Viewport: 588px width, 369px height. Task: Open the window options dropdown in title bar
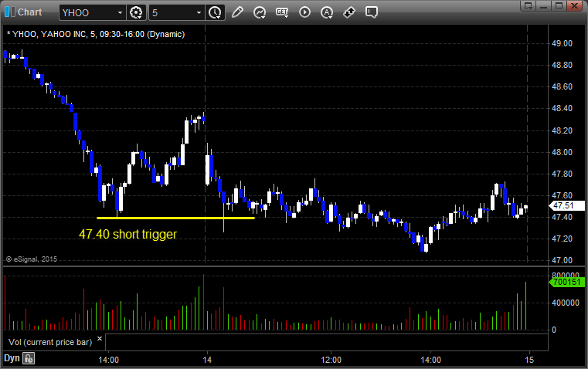point(529,5)
